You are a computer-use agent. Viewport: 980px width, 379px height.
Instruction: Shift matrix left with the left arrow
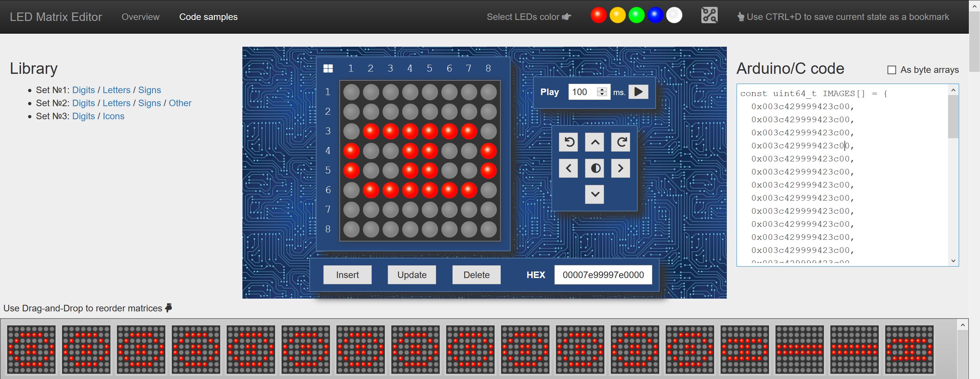(569, 168)
